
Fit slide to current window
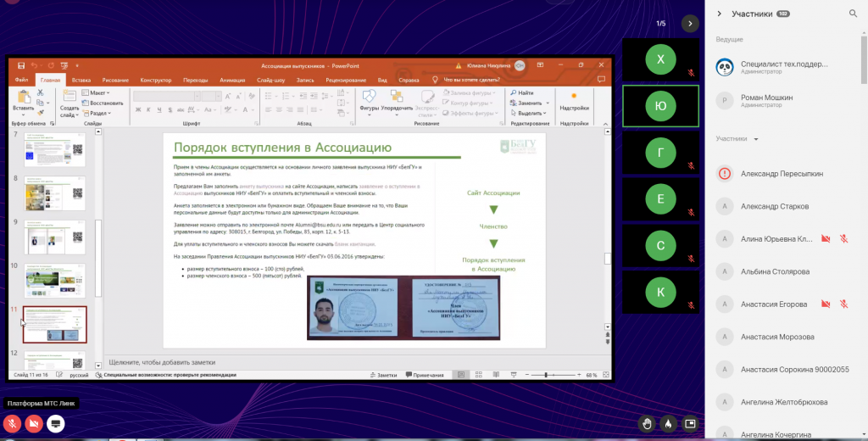pos(606,375)
